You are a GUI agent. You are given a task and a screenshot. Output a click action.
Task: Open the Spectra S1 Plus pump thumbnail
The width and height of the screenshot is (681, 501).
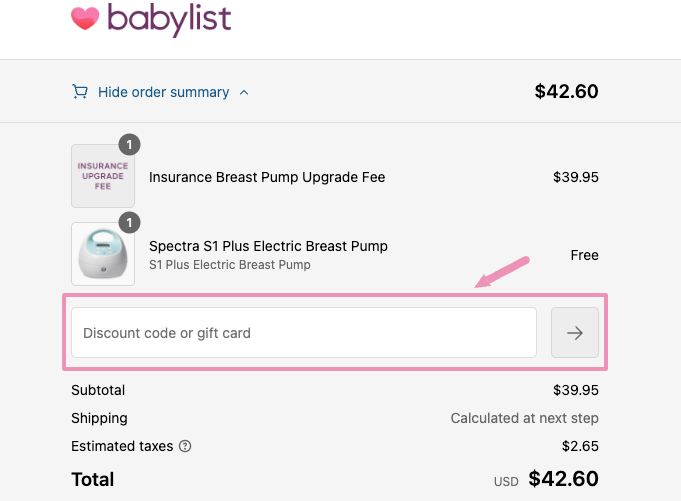click(103, 254)
